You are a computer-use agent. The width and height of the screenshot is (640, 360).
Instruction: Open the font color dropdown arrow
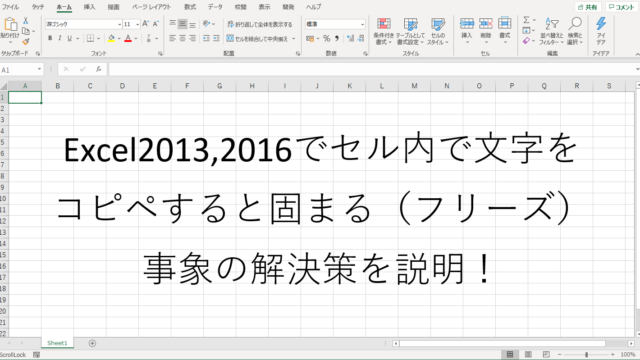click(x=136, y=39)
